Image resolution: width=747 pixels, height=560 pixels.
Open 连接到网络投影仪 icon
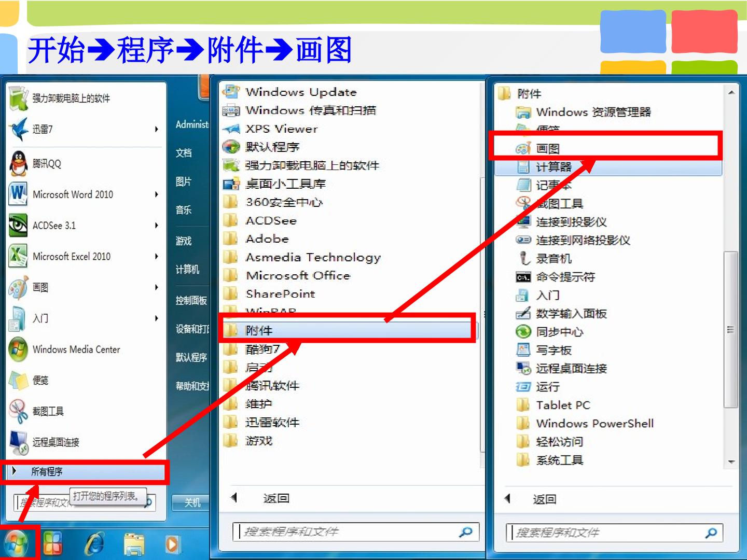coord(523,240)
